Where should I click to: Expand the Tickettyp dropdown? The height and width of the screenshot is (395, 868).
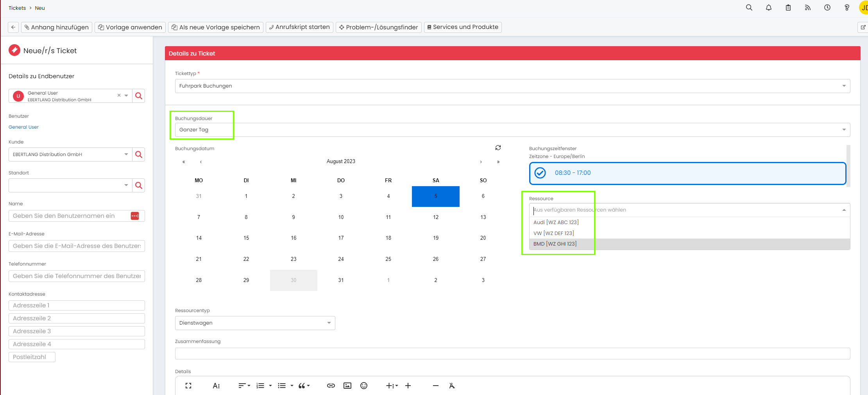844,86
